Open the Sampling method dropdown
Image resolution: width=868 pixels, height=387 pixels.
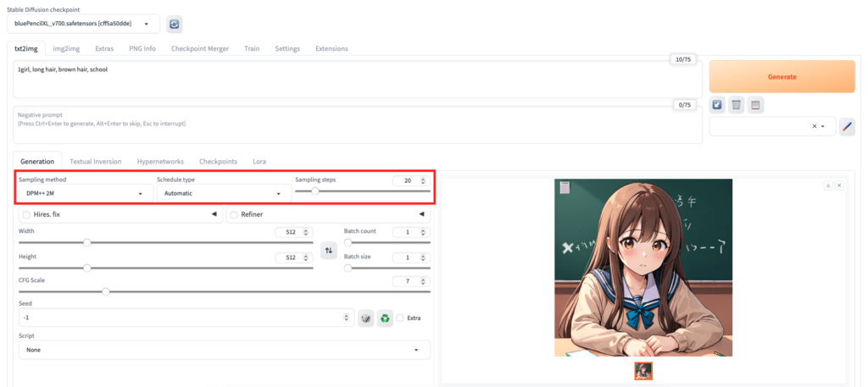pos(83,194)
